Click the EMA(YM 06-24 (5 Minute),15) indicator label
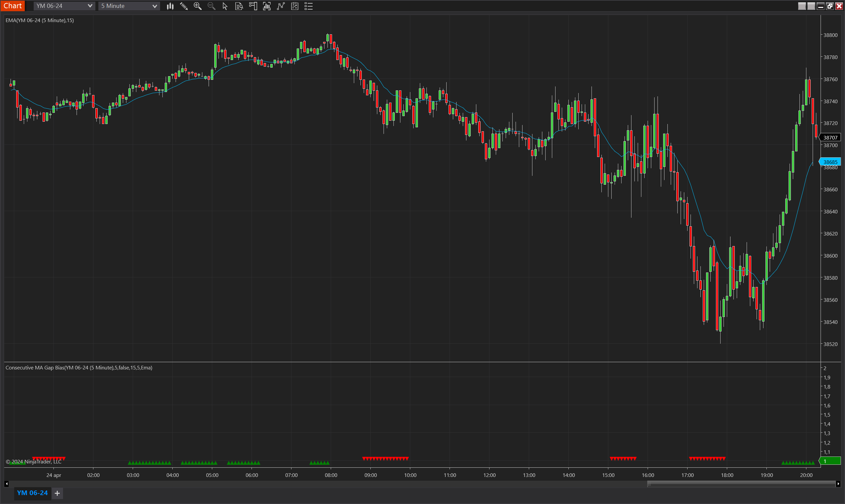This screenshot has height=504, width=845. (x=40, y=20)
